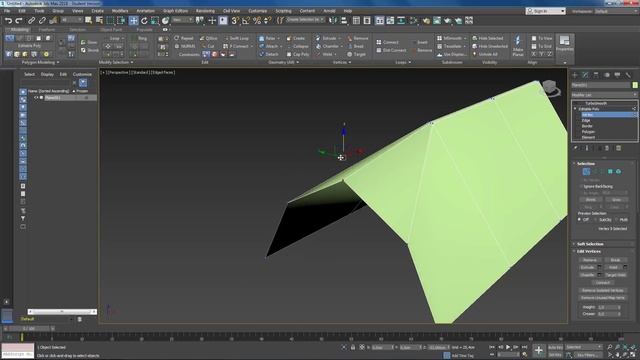
Task: Click Hide Selected in ribbon Visibility
Action: 487,38
